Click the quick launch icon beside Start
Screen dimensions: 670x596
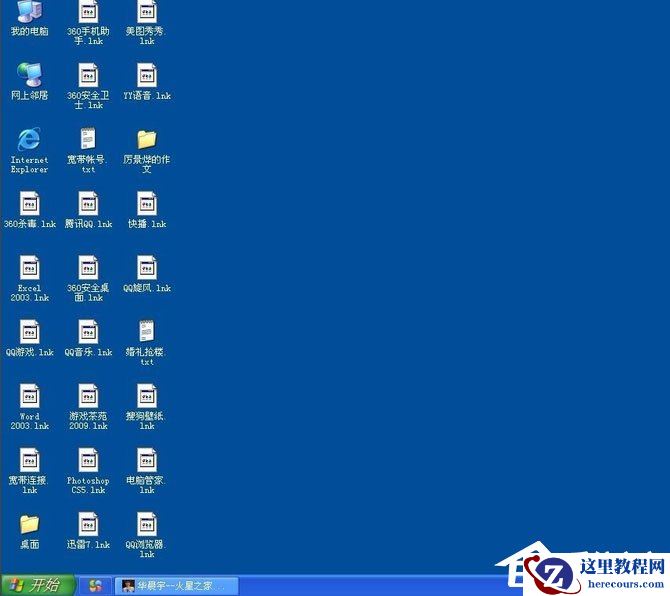(x=96, y=585)
